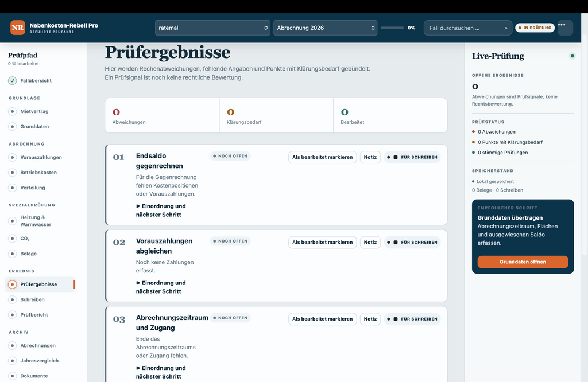588x382 pixels.
Task: Click into the Fall durchsuchen search field
Action: 467,28
